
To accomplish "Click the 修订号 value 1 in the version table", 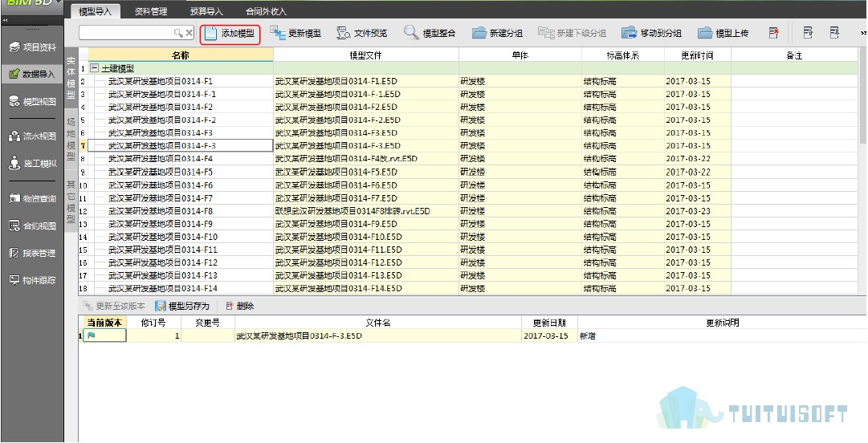I will click(x=154, y=335).
